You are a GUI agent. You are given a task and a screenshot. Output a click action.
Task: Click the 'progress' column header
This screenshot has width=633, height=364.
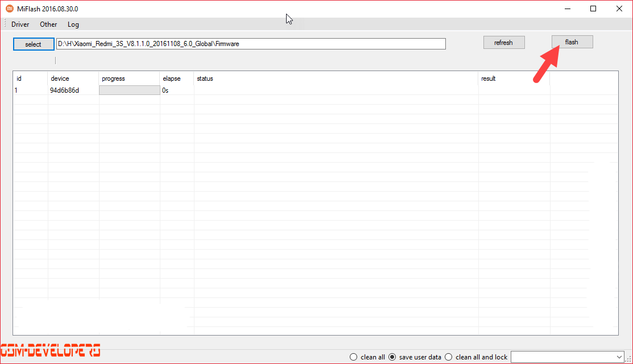coord(129,78)
